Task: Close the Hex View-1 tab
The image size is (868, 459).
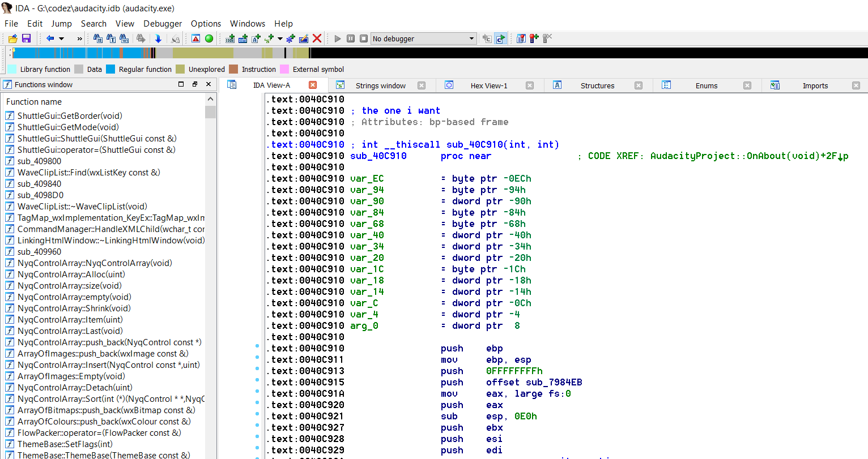Action: click(530, 85)
